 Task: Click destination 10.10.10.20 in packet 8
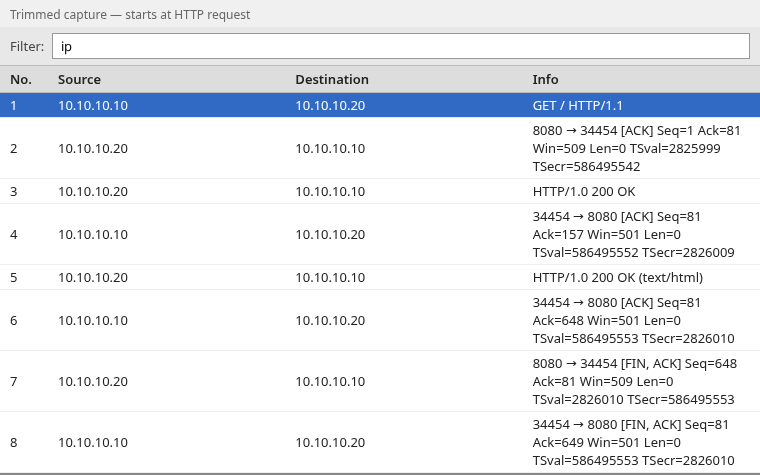click(330, 443)
